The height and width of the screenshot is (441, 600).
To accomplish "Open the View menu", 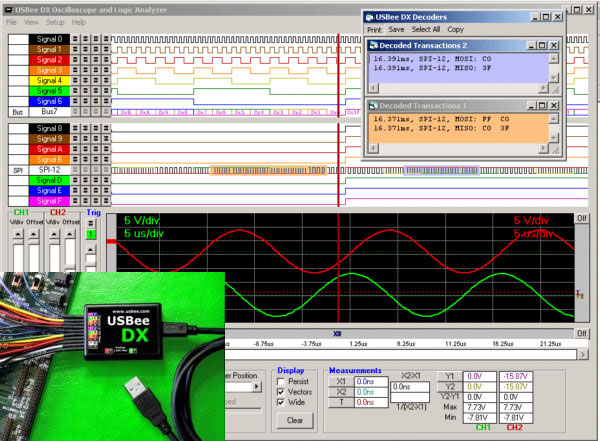I will (x=31, y=22).
